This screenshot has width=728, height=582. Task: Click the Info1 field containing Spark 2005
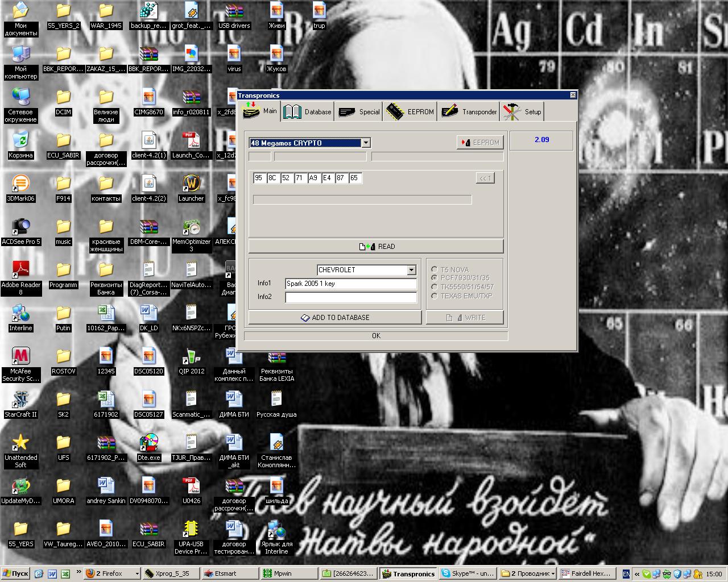351,284
